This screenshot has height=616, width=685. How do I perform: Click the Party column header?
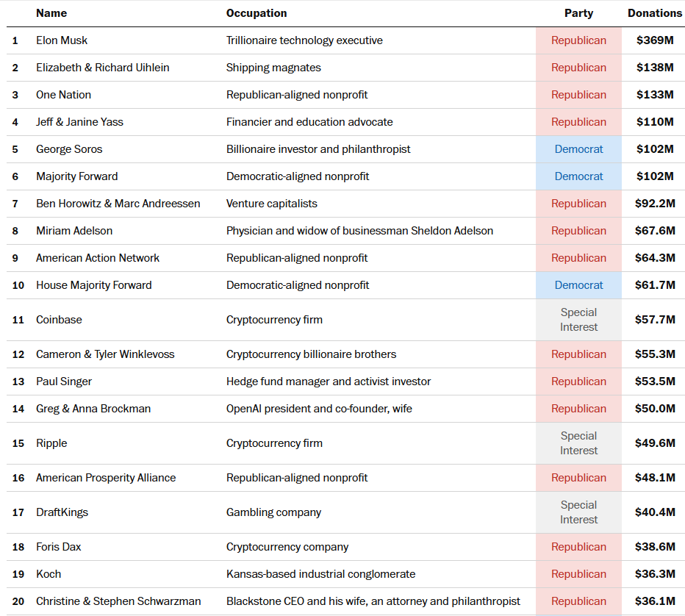tap(578, 13)
